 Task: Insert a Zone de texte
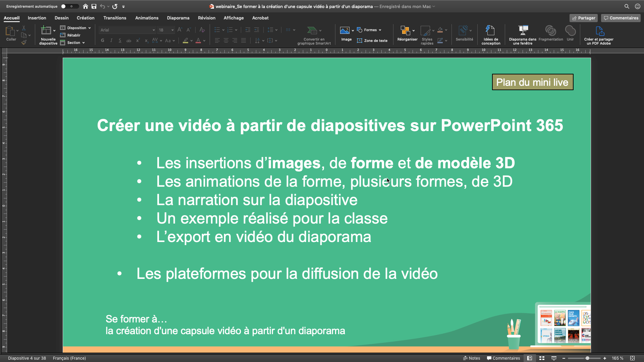coord(372,41)
